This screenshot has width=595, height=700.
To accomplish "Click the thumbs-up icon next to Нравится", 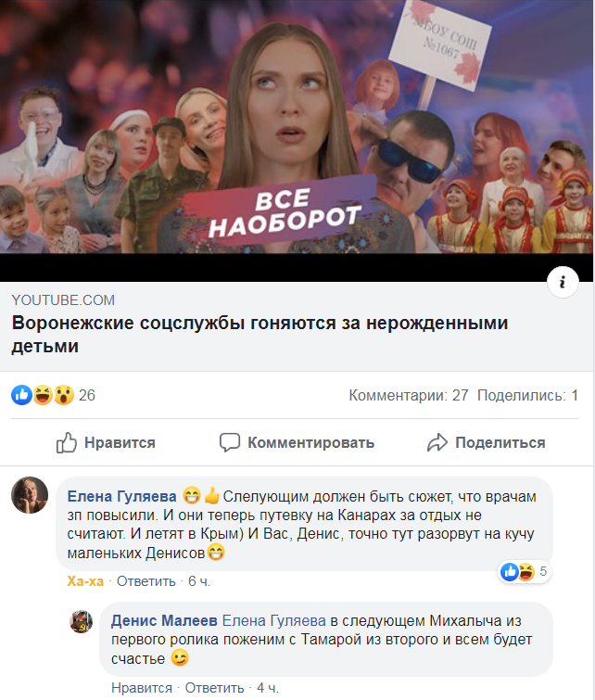I will (67, 442).
